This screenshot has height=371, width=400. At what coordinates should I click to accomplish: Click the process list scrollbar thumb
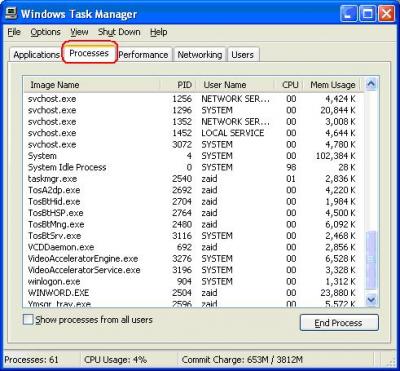tap(371, 260)
